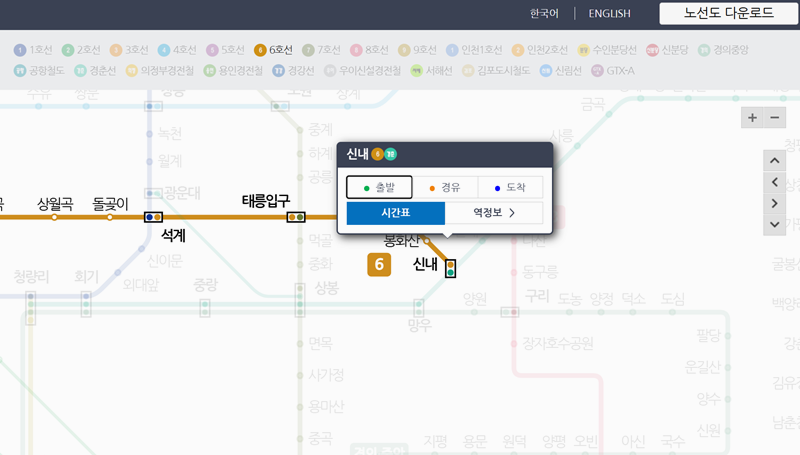Toggle the 의정부경전철 line filter
The height and width of the screenshot is (455, 800).
(x=160, y=71)
